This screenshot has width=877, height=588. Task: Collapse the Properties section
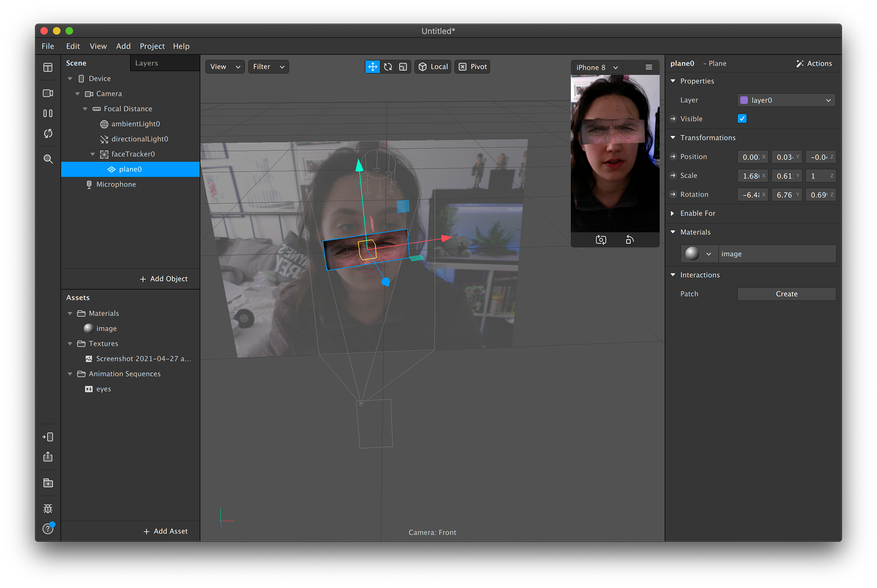click(x=673, y=81)
